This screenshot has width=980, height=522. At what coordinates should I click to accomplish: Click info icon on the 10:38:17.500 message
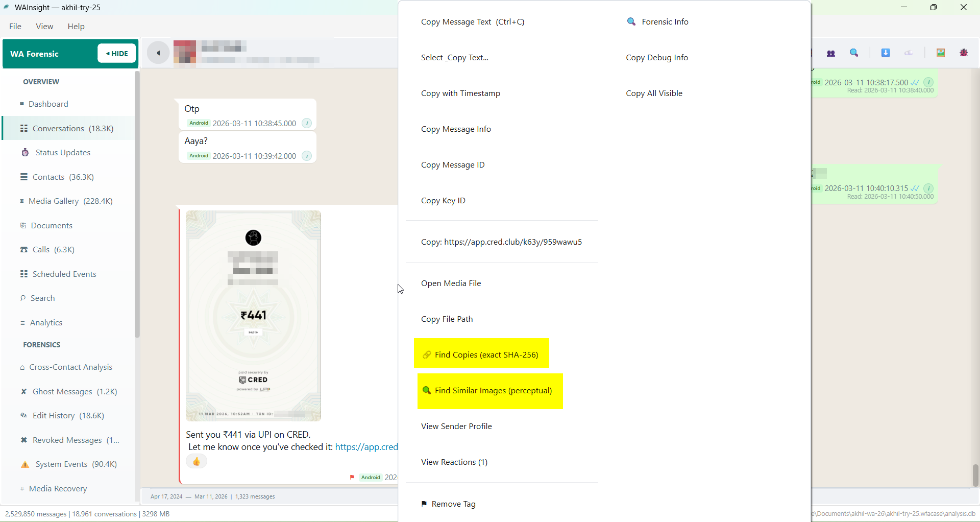click(929, 82)
